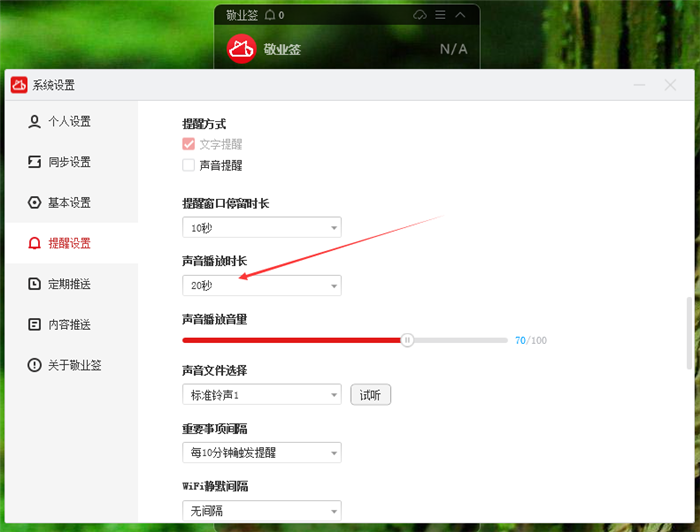Close the 系统设置 window
Image resolution: width=700 pixels, height=532 pixels.
[x=670, y=85]
